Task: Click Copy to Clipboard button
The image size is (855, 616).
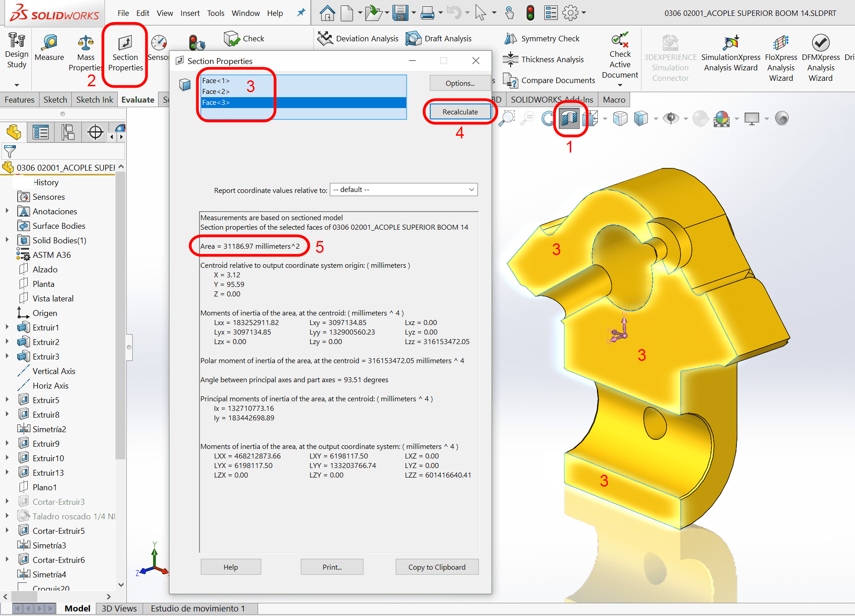Action: click(437, 567)
